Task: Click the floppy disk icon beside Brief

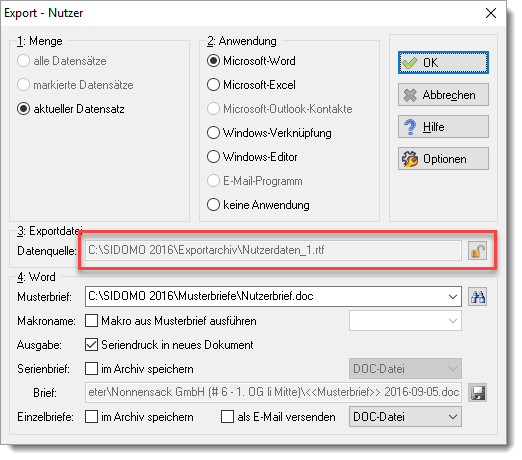Action: pos(477,392)
